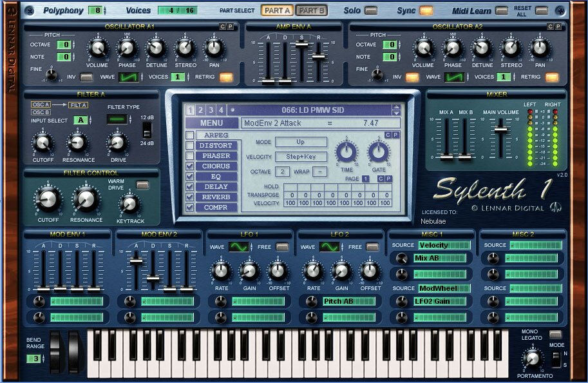Toggle the Mono Legato switch
Image resolution: width=588 pixels, height=383 pixels.
555,334
